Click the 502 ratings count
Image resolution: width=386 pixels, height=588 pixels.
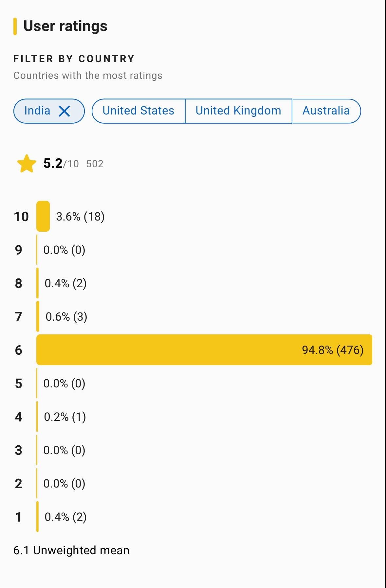[x=95, y=164]
